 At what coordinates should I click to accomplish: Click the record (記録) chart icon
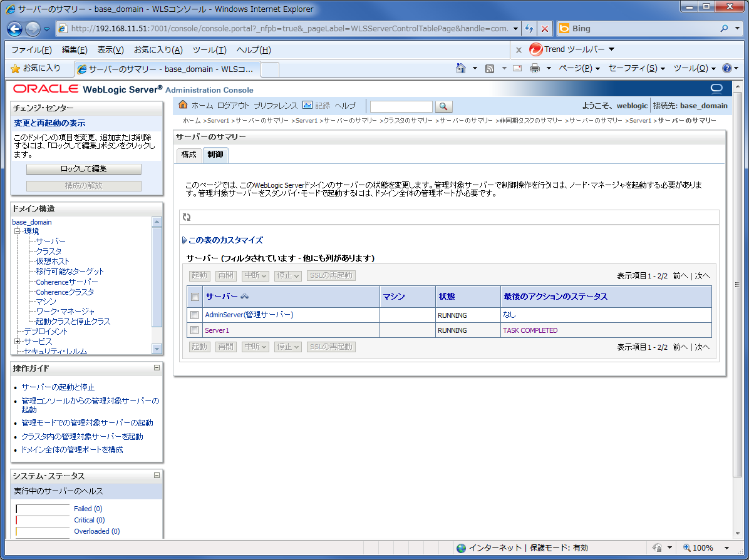(307, 105)
